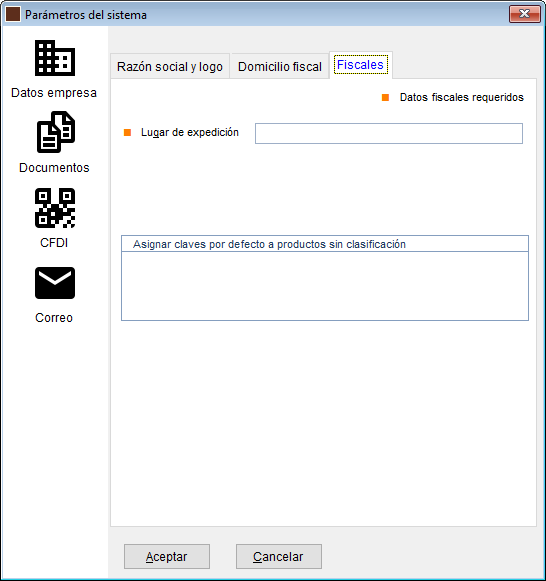
Task: Click the Asignar claves por defecto header
Action: 324,244
